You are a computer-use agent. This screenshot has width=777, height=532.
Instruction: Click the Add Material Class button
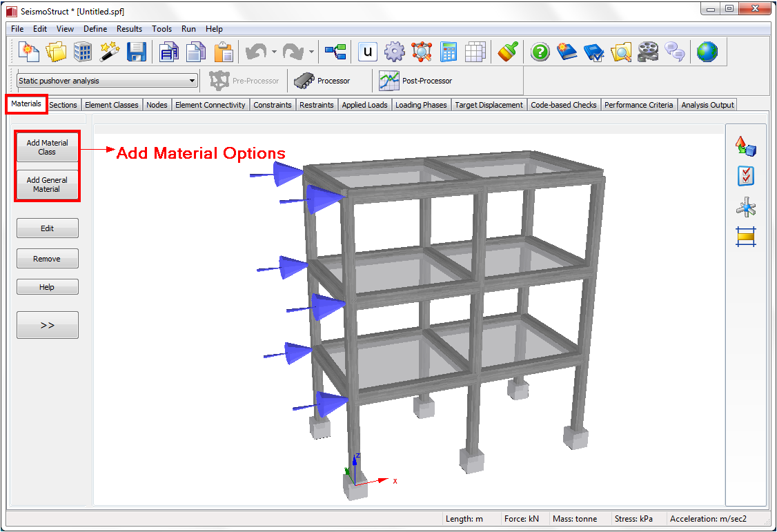(x=48, y=147)
